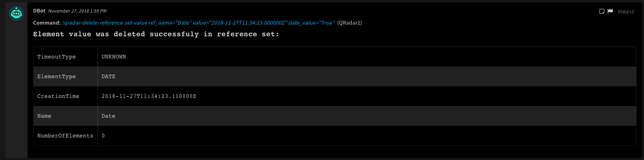Screen dimensions: 644x160
Task: Click the DBot robot avatar
Action: pyautogui.click(x=16, y=14)
